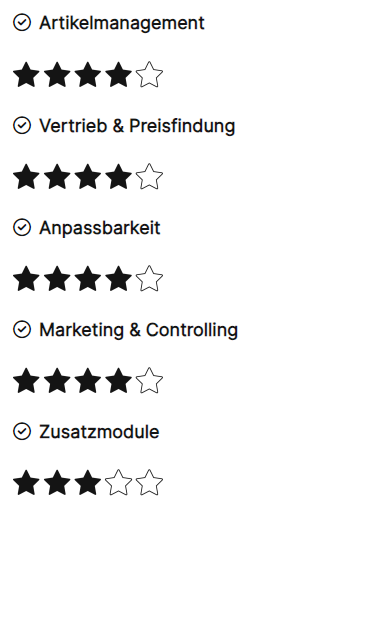370x620 pixels.
Task: Select the third star under Anpassbarkeit
Action: [x=88, y=278]
